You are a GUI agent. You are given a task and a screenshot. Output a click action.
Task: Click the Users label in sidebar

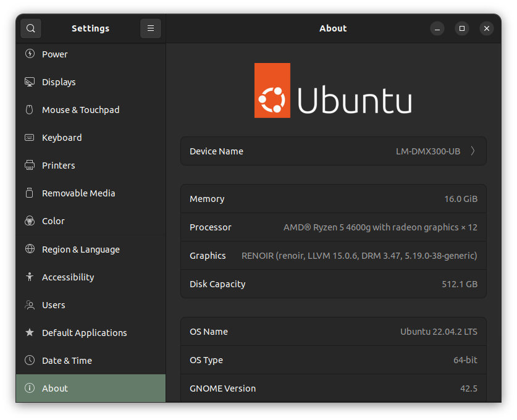[53, 305]
